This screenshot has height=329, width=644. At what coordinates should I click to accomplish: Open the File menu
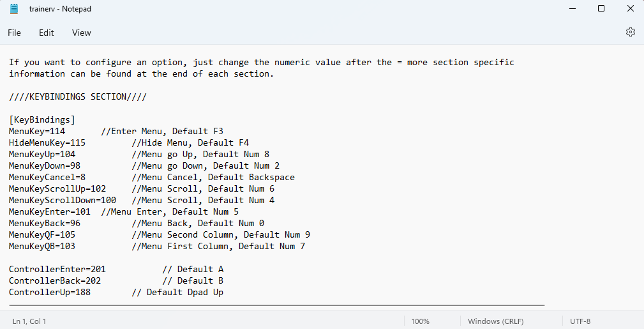click(x=14, y=33)
